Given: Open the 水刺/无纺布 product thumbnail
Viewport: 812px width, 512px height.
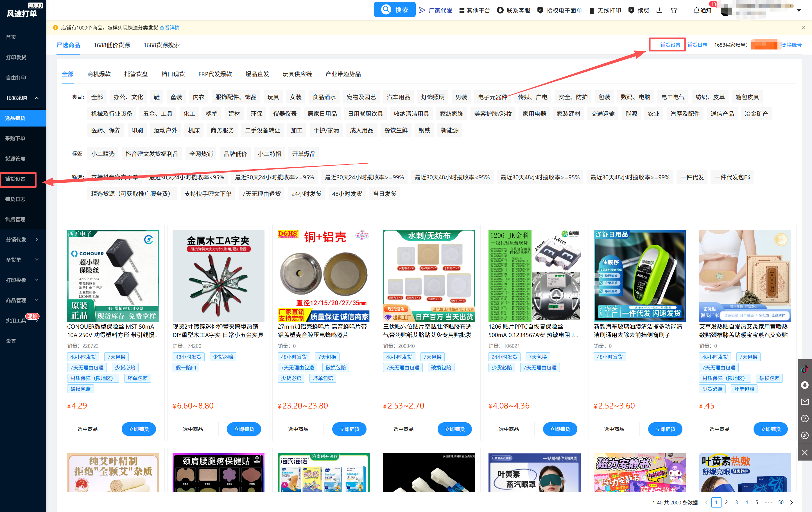Looking at the screenshot, I should [429, 276].
